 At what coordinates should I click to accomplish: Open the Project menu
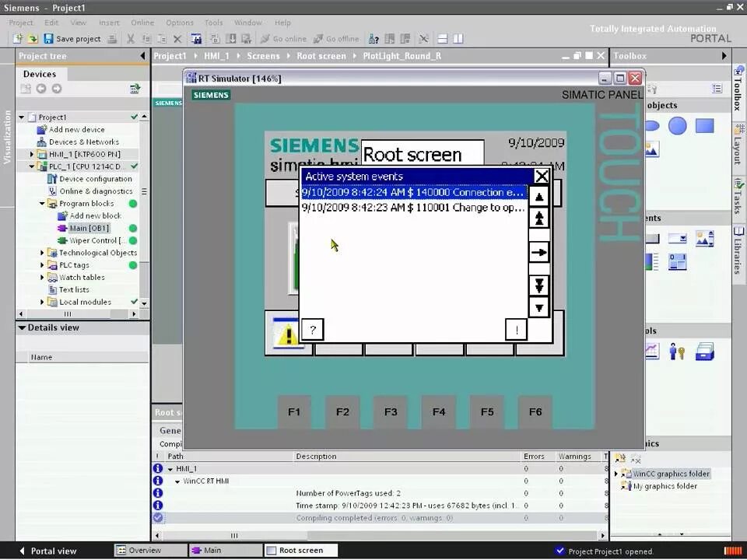[x=21, y=23]
